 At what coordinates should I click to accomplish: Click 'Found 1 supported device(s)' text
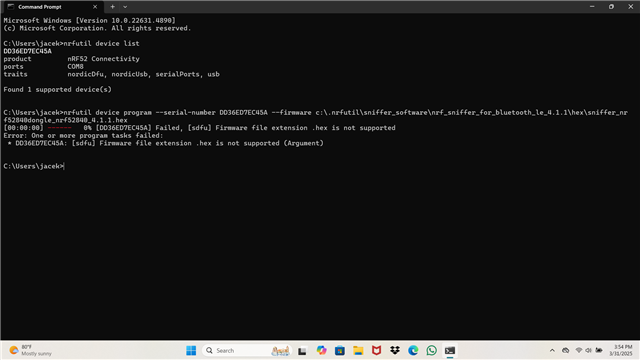[x=58, y=89]
